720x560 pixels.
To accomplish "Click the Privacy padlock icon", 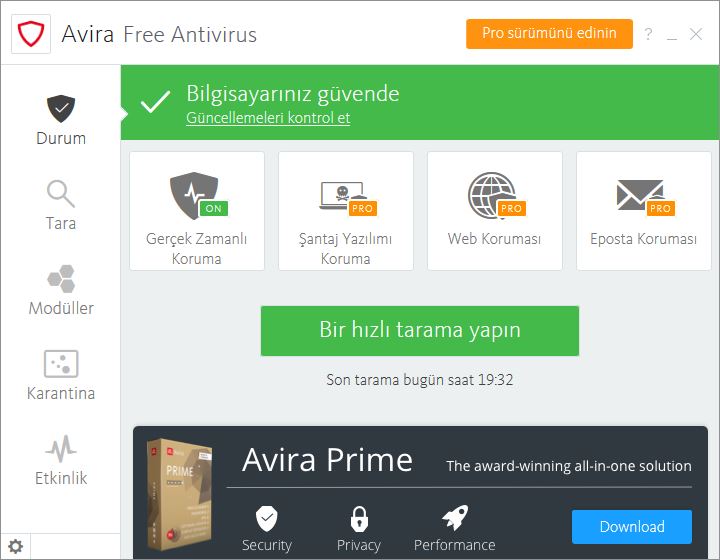I will pyautogui.click(x=359, y=519).
